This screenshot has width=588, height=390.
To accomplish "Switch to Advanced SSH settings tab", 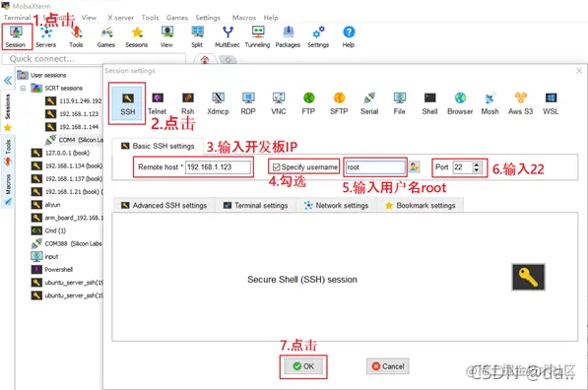I will click(x=163, y=206).
